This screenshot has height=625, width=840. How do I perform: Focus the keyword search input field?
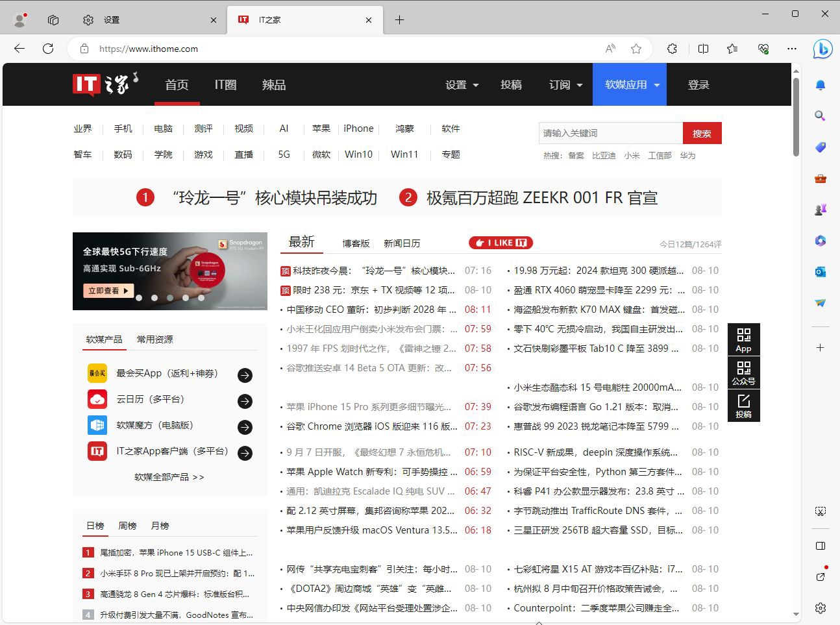pyautogui.click(x=611, y=133)
